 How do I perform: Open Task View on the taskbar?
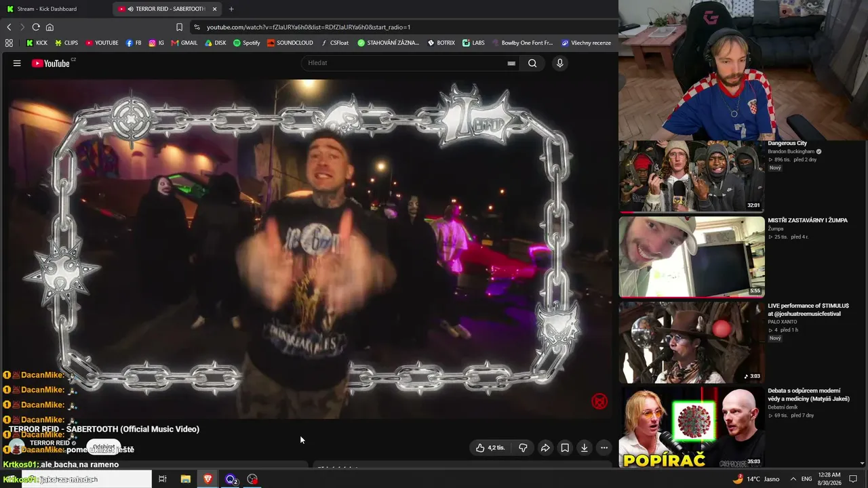pos(163,479)
